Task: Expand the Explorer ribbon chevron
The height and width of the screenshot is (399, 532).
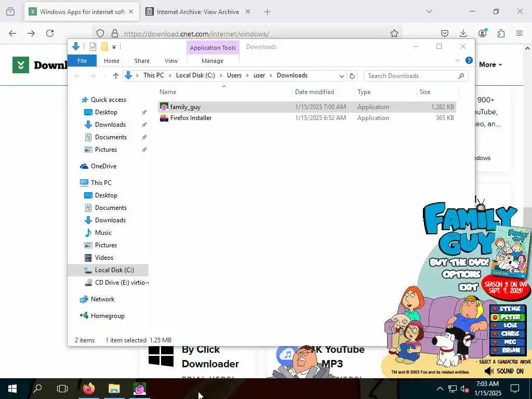Action: tap(457, 60)
